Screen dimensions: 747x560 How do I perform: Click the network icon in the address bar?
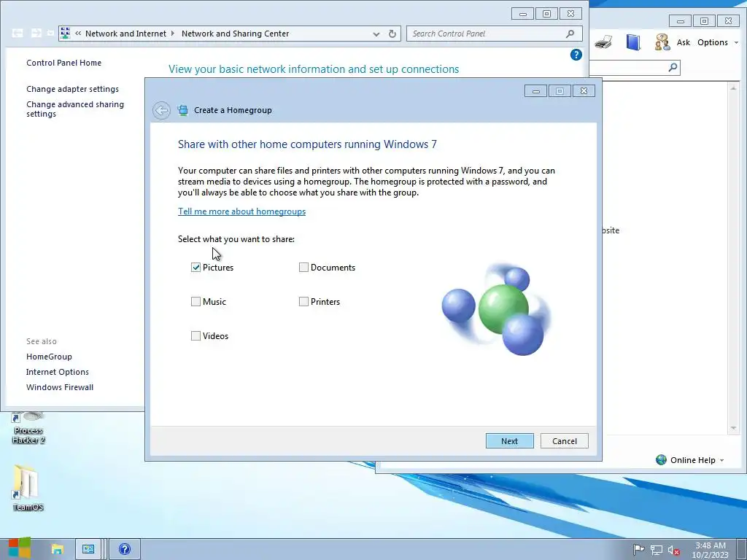click(x=66, y=34)
